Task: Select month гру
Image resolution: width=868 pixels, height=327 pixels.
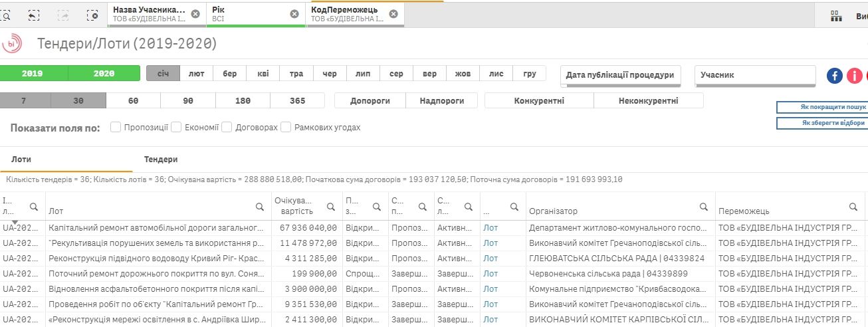Action: (x=530, y=73)
